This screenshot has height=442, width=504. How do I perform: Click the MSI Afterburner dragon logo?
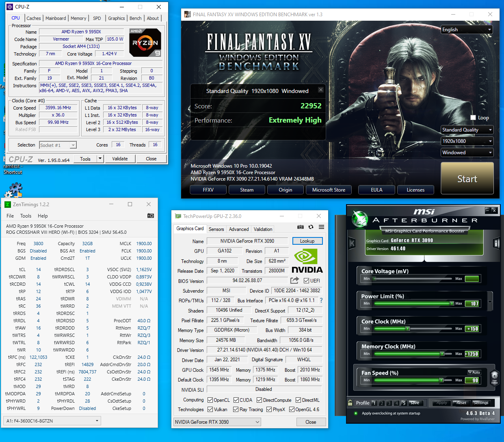click(x=360, y=218)
